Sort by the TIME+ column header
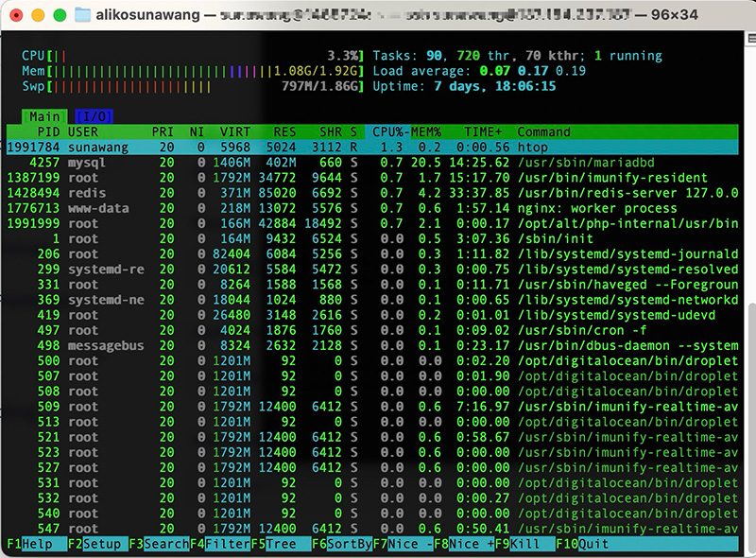 pos(483,131)
